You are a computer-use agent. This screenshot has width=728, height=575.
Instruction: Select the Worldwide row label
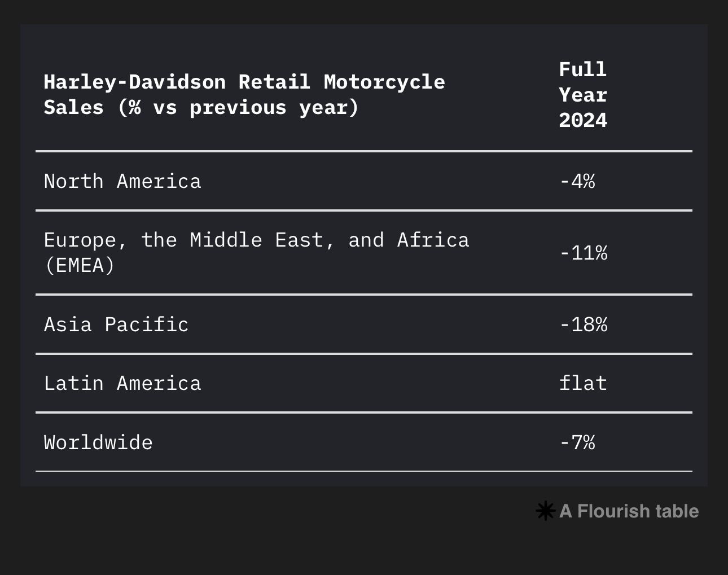click(x=98, y=442)
